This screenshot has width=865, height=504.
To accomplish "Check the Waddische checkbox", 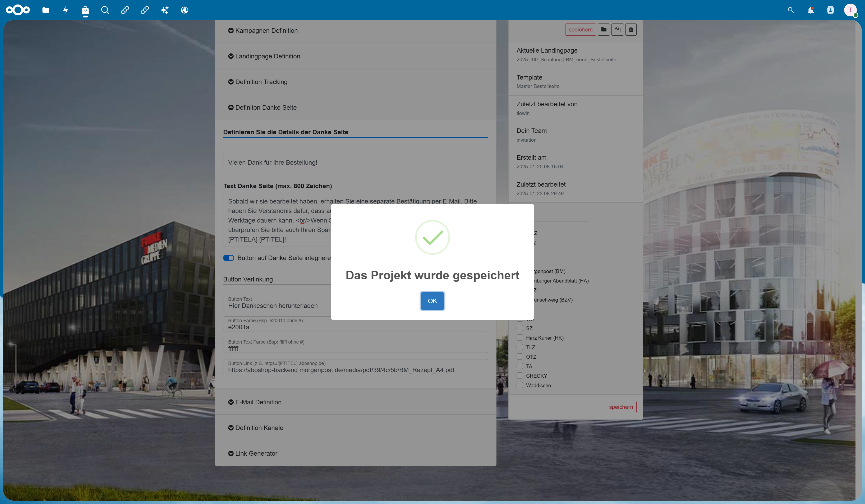I will [x=520, y=385].
